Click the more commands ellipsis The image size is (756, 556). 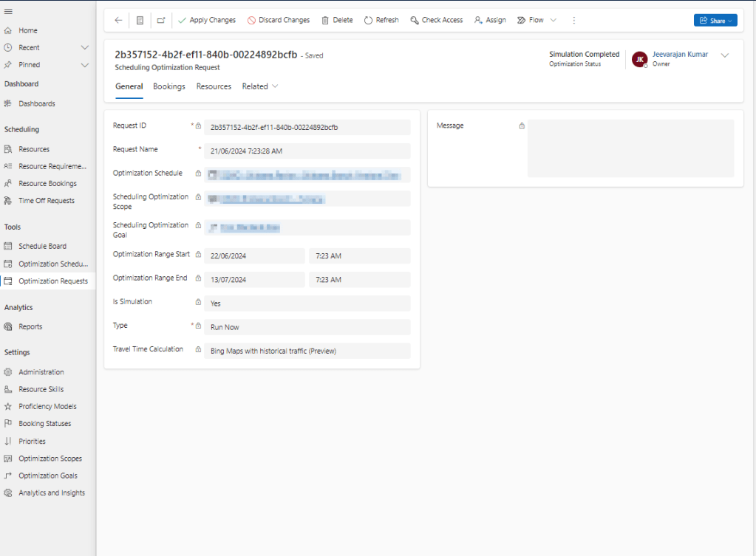click(574, 20)
